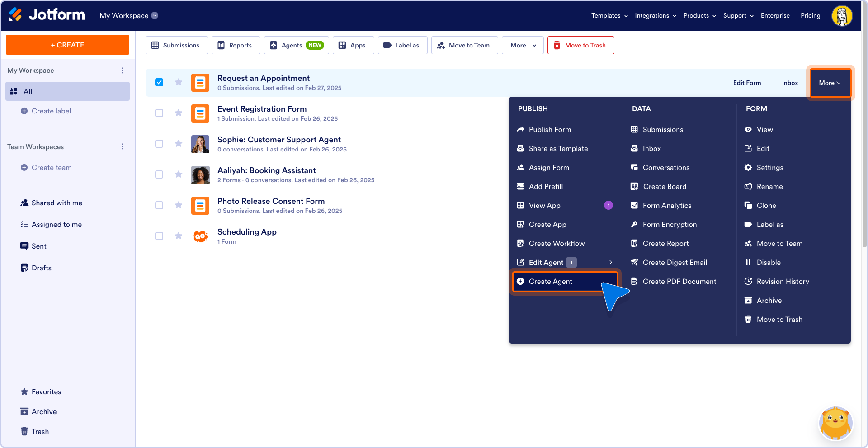Expand the Support dropdown menu

(738, 15)
